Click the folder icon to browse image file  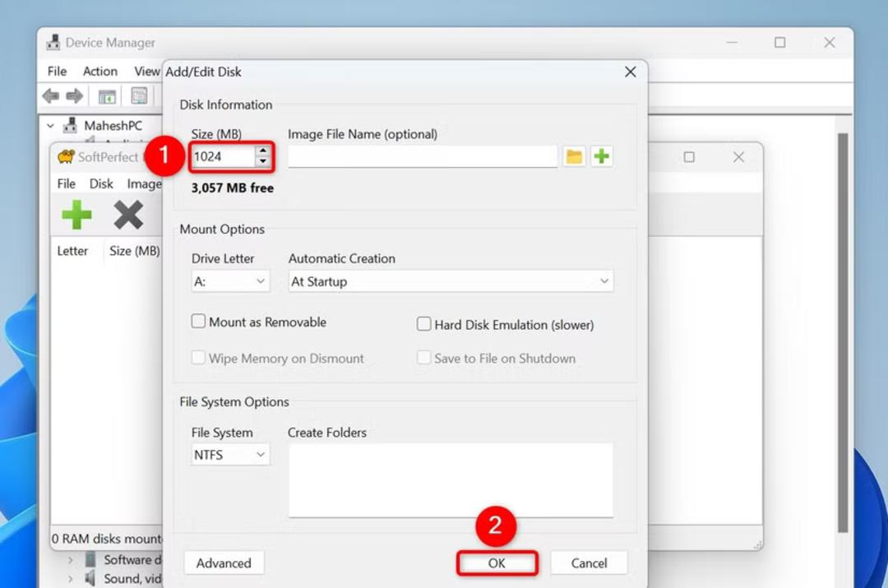[574, 156]
